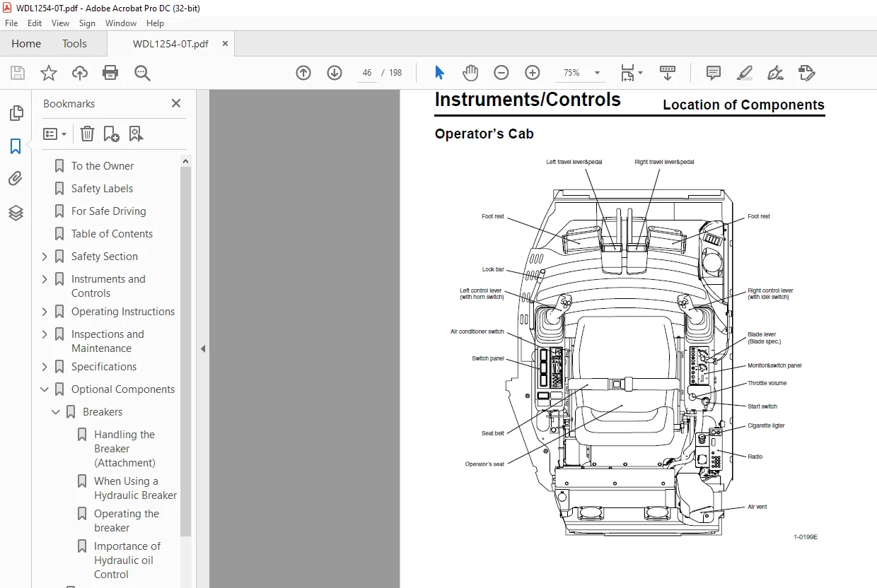Image resolution: width=877 pixels, height=588 pixels.
Task: Click the Air conditioner switch label
Action: click(477, 331)
